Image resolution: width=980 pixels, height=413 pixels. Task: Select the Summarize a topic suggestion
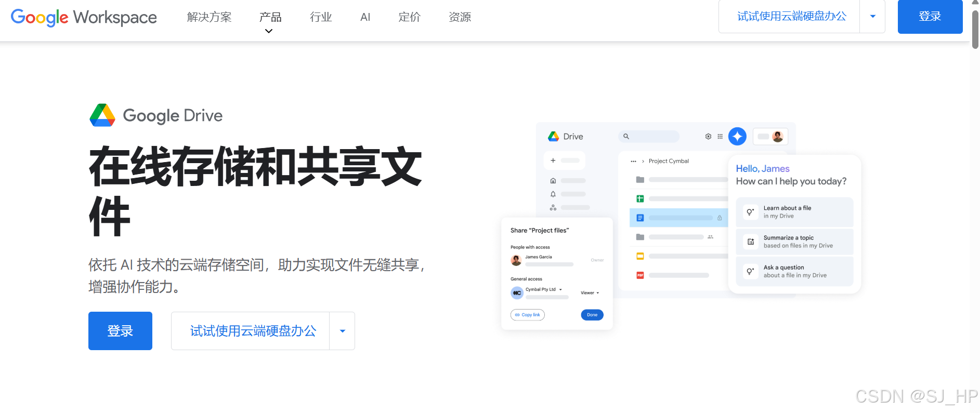[794, 242]
